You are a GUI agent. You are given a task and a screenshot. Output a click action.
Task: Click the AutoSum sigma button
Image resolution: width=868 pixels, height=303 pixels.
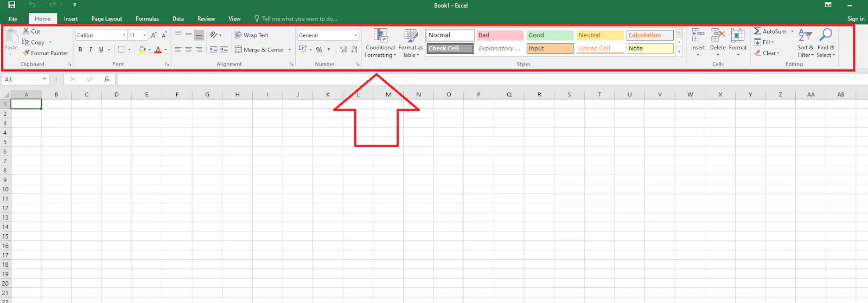click(770, 31)
